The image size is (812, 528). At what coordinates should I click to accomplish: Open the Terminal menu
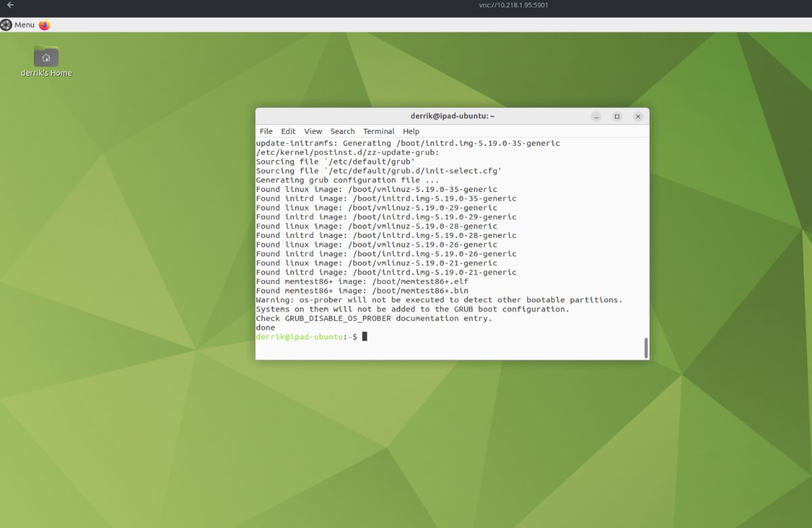[378, 131]
